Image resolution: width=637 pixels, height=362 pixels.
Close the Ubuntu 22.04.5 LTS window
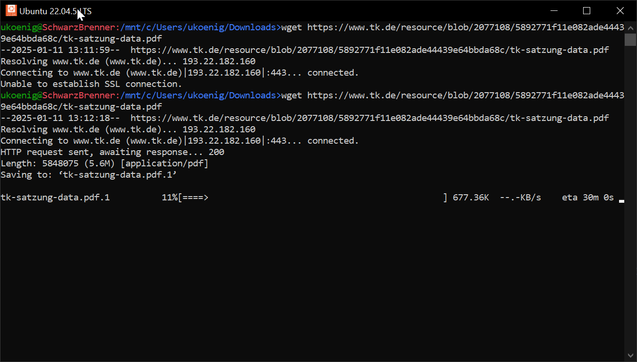point(620,11)
